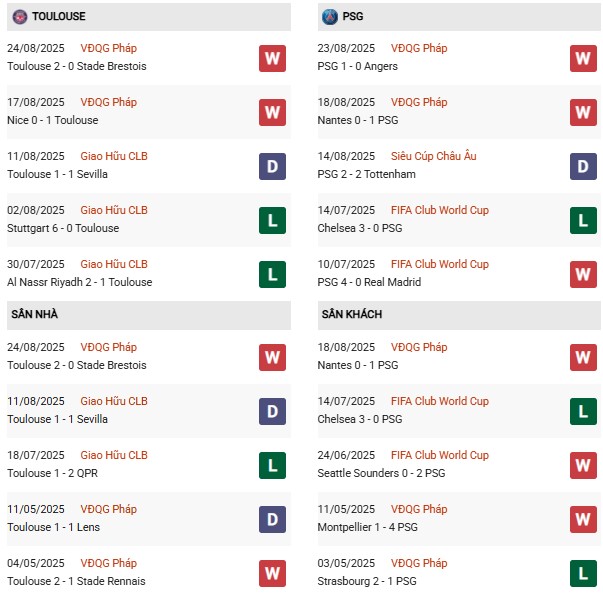603x597 pixels.
Task: Click the D badge for PSG 2-2 Tottenham
Action: click(x=583, y=166)
